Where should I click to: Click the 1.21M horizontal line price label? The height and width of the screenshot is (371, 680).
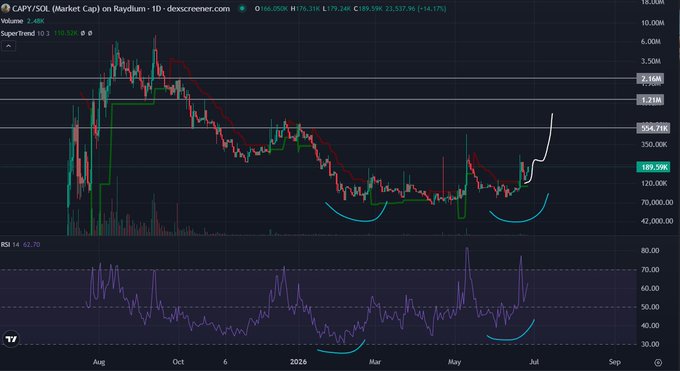(650, 100)
